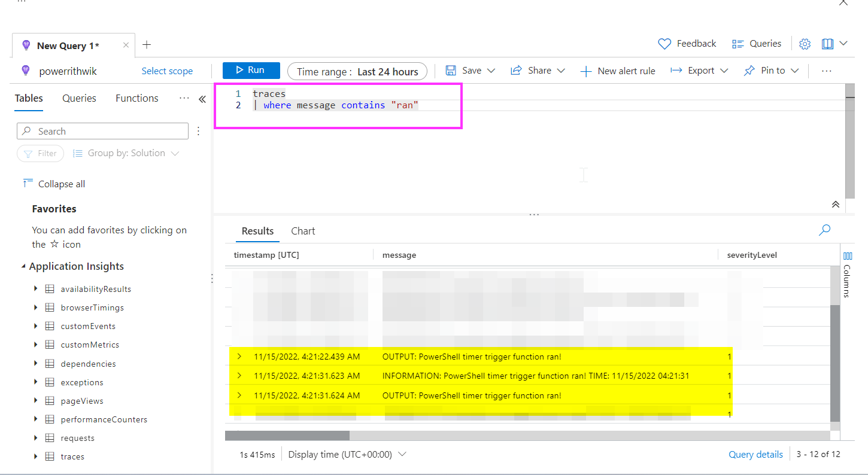Select the customMetrics table item
The width and height of the screenshot is (868, 475).
coord(90,345)
